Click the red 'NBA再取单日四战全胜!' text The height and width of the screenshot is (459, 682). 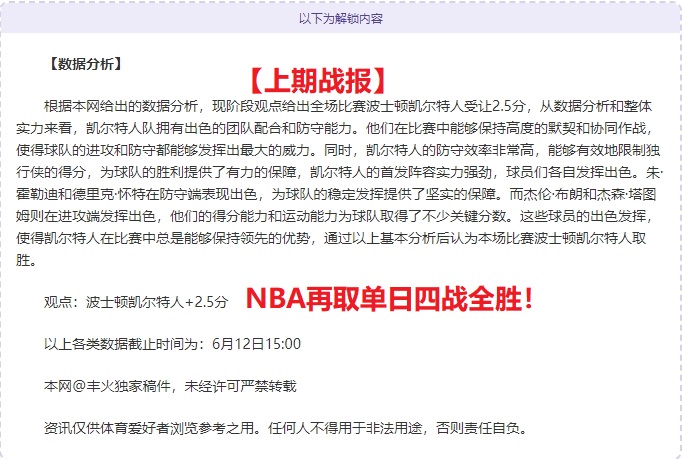[x=389, y=299]
